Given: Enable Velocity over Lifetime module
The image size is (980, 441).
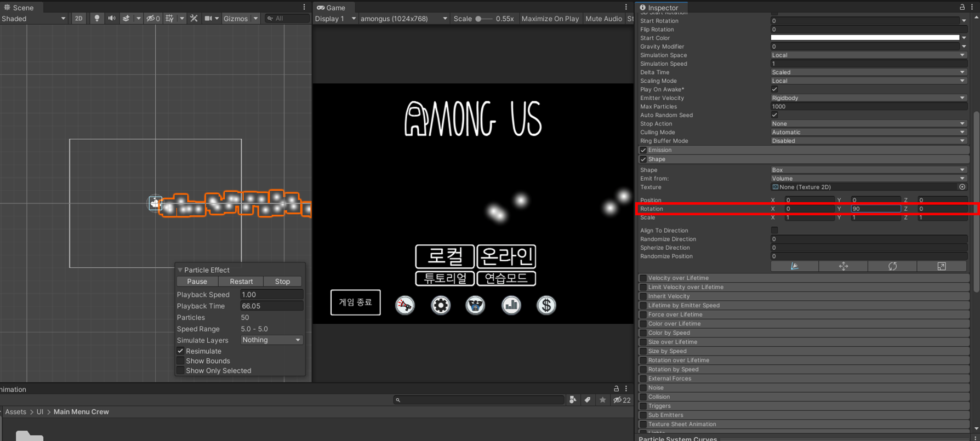Looking at the screenshot, I should (x=643, y=278).
